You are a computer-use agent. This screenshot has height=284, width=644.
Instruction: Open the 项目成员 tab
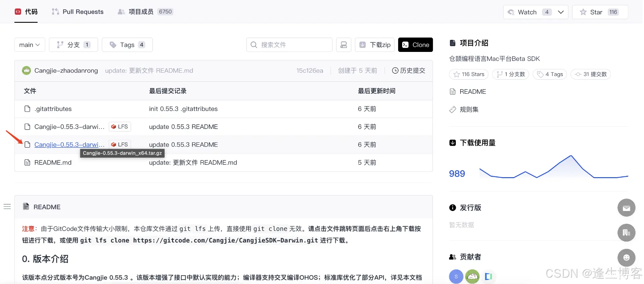[x=145, y=12]
